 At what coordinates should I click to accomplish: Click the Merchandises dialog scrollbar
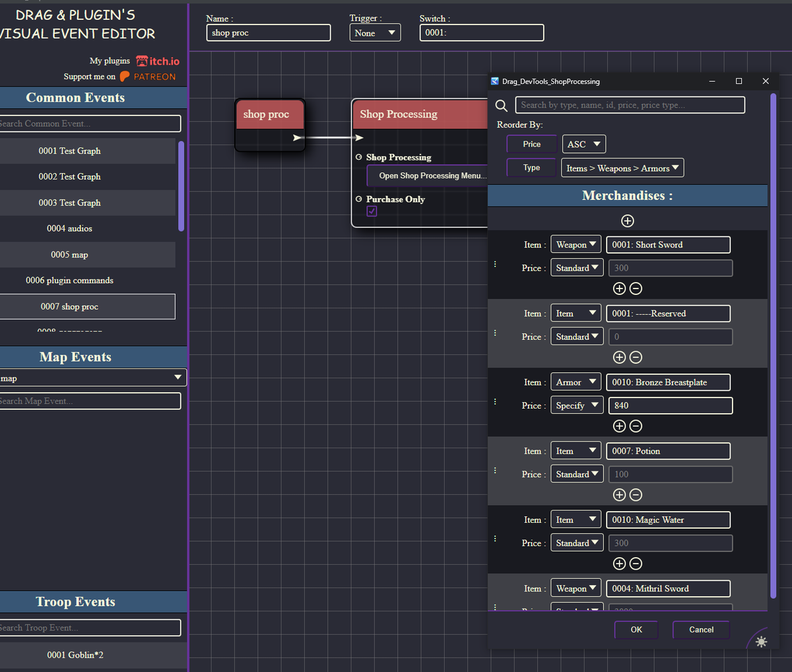[x=774, y=346]
